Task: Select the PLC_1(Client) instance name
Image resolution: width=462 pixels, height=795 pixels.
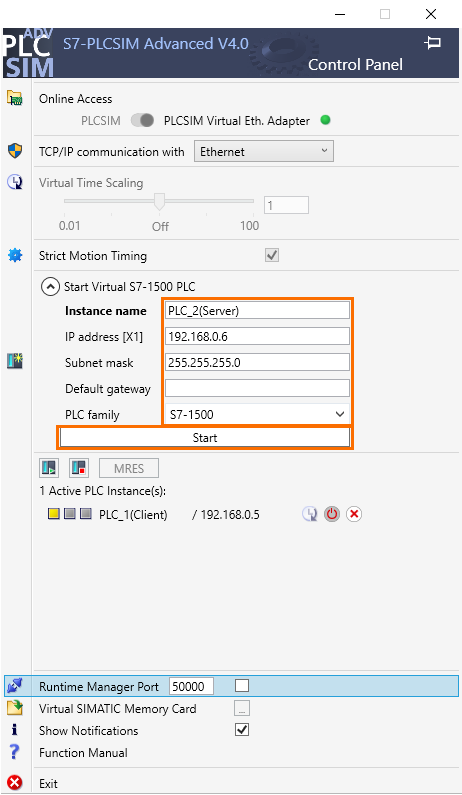Action: click(x=133, y=515)
